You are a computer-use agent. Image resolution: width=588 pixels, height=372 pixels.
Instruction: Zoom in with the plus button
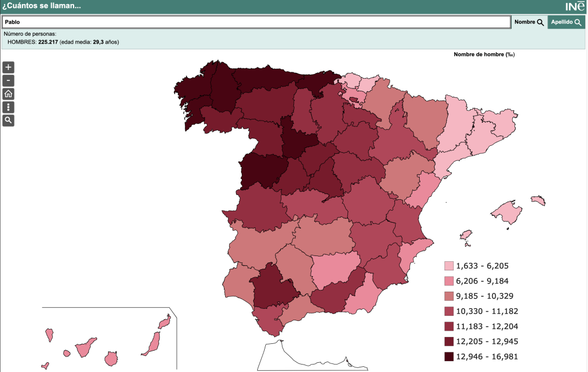(8, 68)
